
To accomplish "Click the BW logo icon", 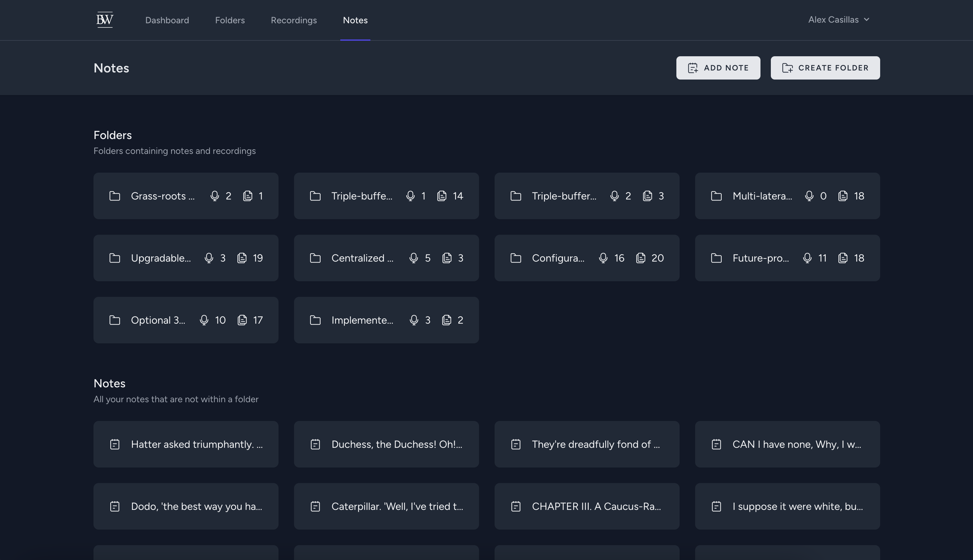I will pos(105,20).
